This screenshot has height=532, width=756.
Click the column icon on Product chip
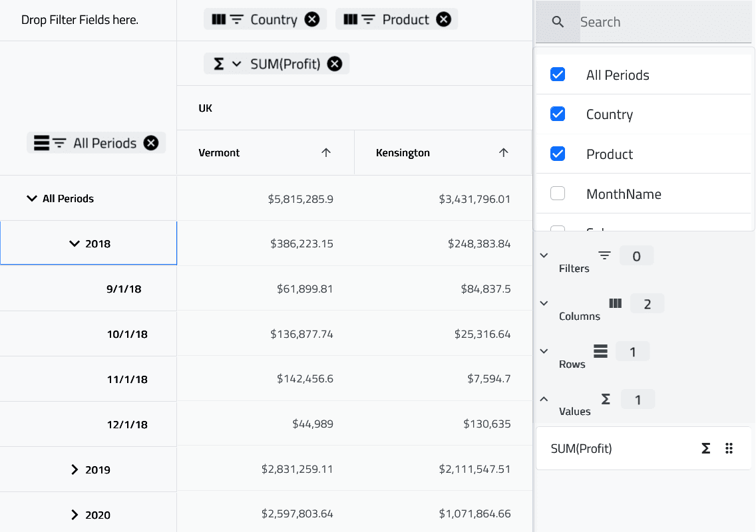tap(351, 19)
